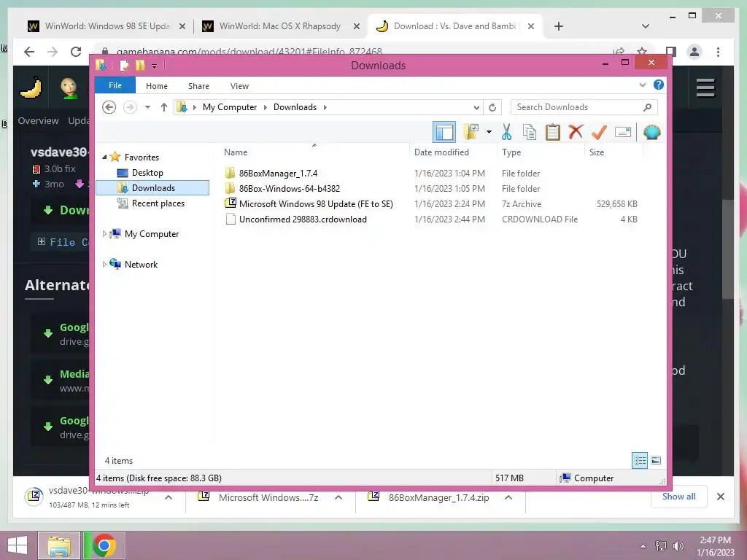Click quick access new folder icon in title bar
The width and height of the screenshot is (747, 560).
point(140,65)
